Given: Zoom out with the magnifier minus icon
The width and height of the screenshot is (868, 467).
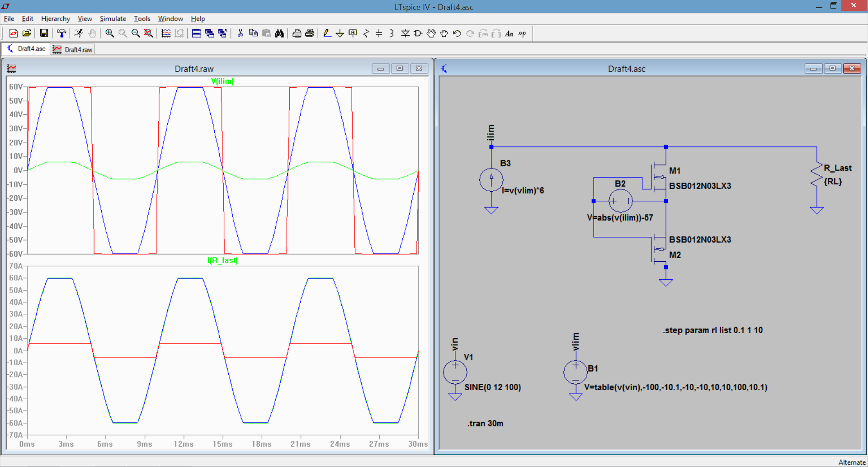Looking at the screenshot, I should point(136,33).
